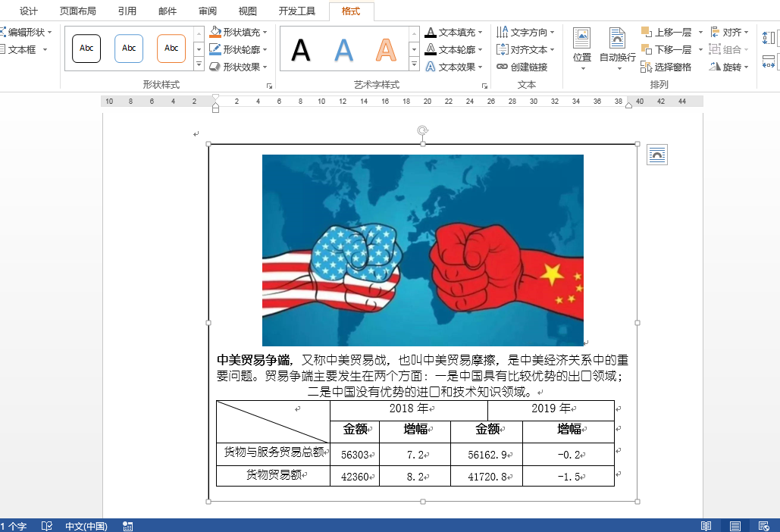Open the 形状填充 dropdown arrow
The width and height of the screenshot is (780, 532).
pos(265,33)
